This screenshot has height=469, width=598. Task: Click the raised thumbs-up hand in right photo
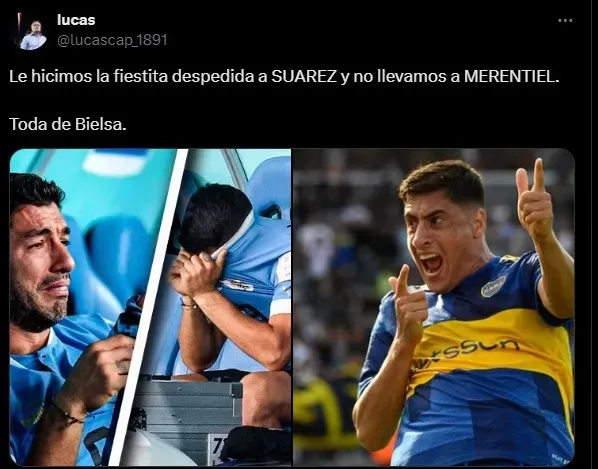coord(535,200)
